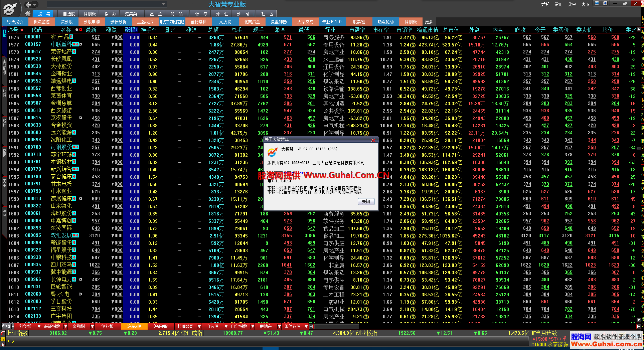Click the T toolbar icon in title bar
The height and width of the screenshot is (350, 644).
597,3
